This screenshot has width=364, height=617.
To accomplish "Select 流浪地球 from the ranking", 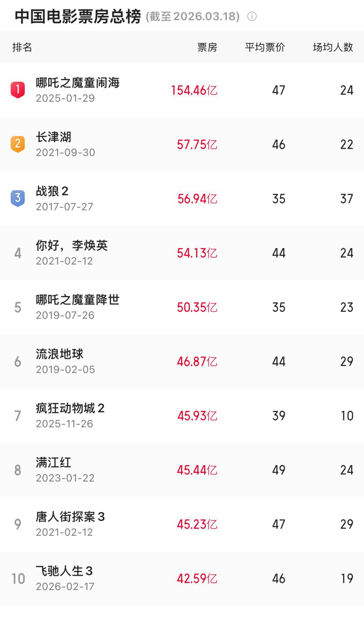I will [x=59, y=354].
